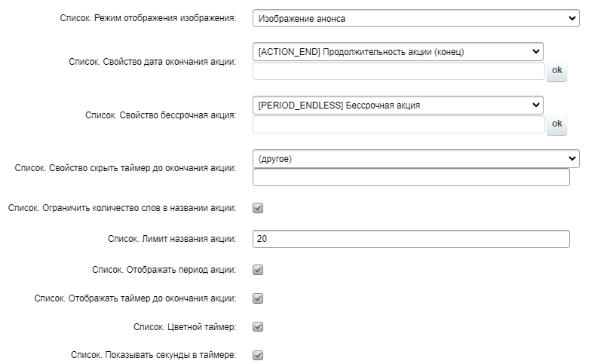This screenshot has width=607, height=364.
Task: Toggle 'Ограничить количество слов в названии акции' checkbox
Action: point(258,207)
